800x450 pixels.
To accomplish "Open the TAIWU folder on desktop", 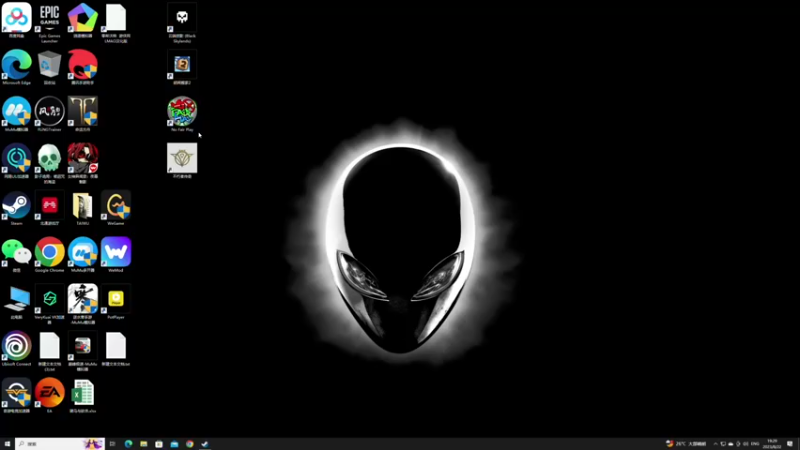I will pos(83,206).
